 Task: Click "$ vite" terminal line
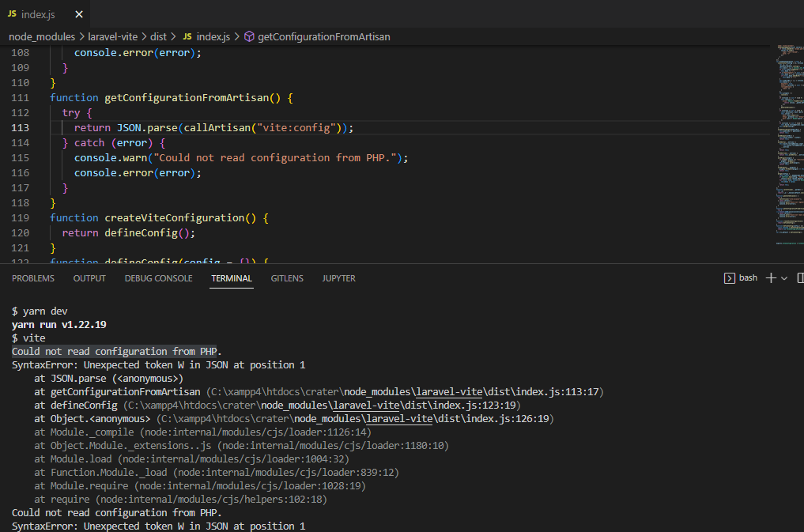pos(28,338)
